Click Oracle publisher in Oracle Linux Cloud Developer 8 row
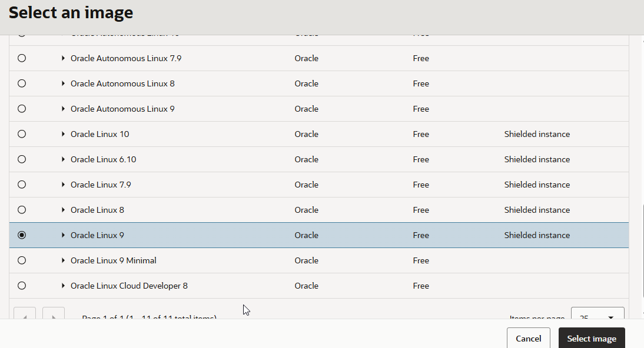The height and width of the screenshot is (348, 644). click(306, 286)
